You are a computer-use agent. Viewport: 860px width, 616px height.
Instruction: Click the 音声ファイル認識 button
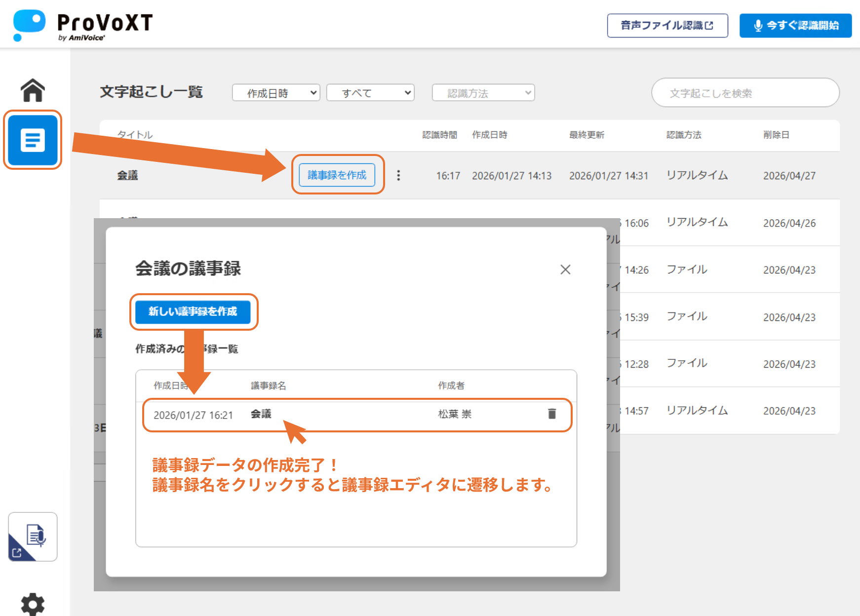(x=667, y=26)
